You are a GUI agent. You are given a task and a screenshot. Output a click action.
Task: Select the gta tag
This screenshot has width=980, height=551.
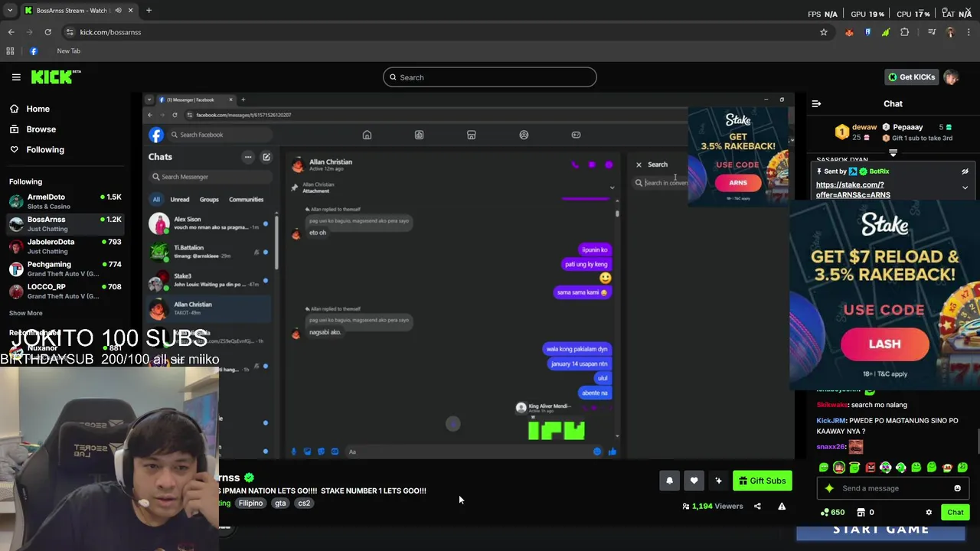coord(280,503)
